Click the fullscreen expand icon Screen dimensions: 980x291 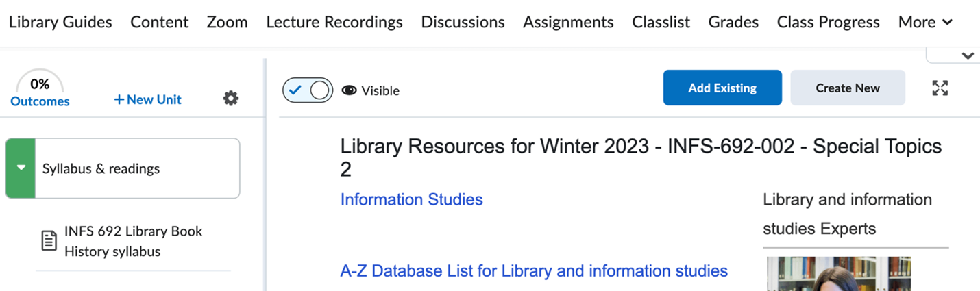tap(940, 88)
